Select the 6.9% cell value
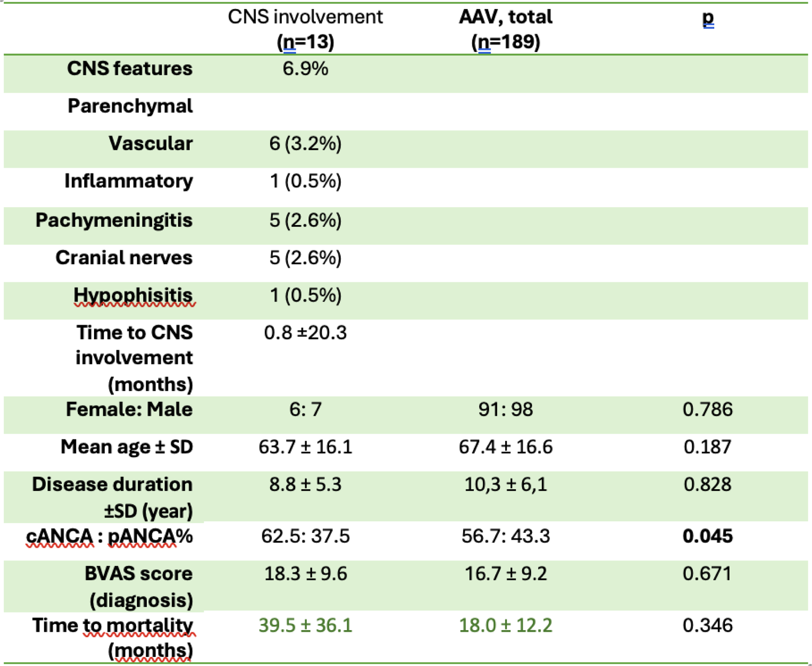The image size is (812, 666). pyautogui.click(x=305, y=69)
